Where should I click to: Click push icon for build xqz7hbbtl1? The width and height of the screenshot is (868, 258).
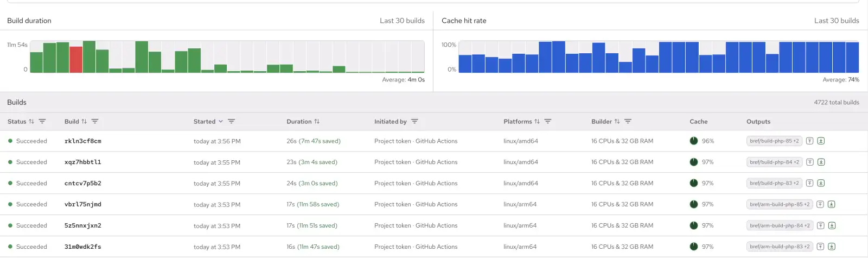coord(809,162)
